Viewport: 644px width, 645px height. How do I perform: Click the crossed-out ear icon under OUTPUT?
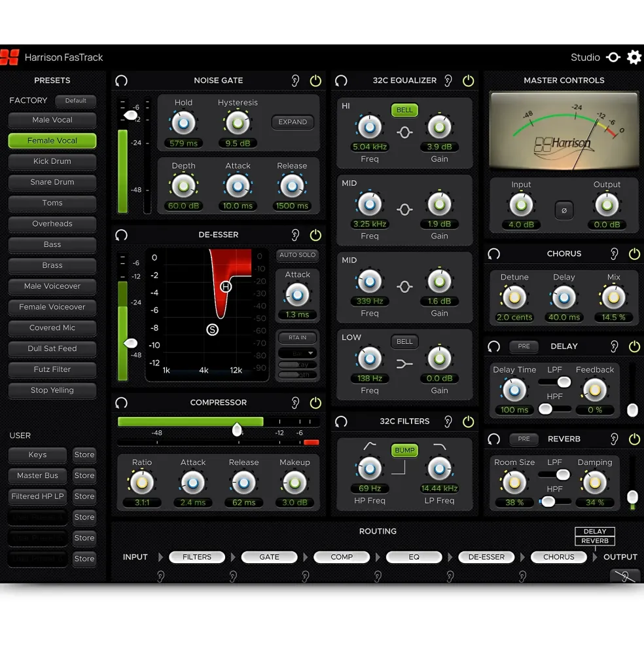click(x=624, y=576)
